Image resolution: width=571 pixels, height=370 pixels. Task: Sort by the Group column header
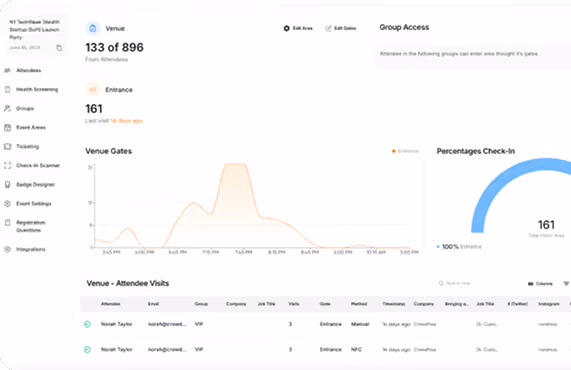(201, 304)
